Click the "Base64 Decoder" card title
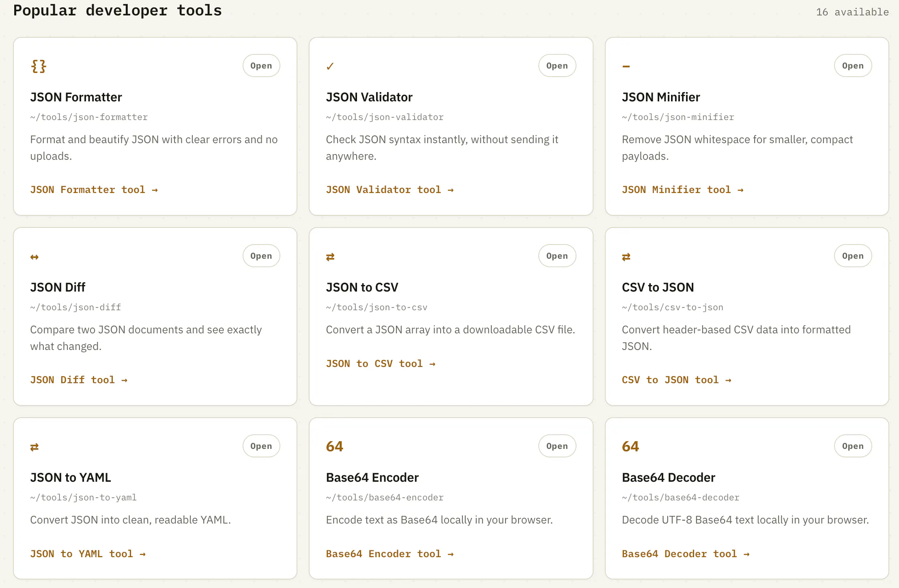 tap(669, 478)
